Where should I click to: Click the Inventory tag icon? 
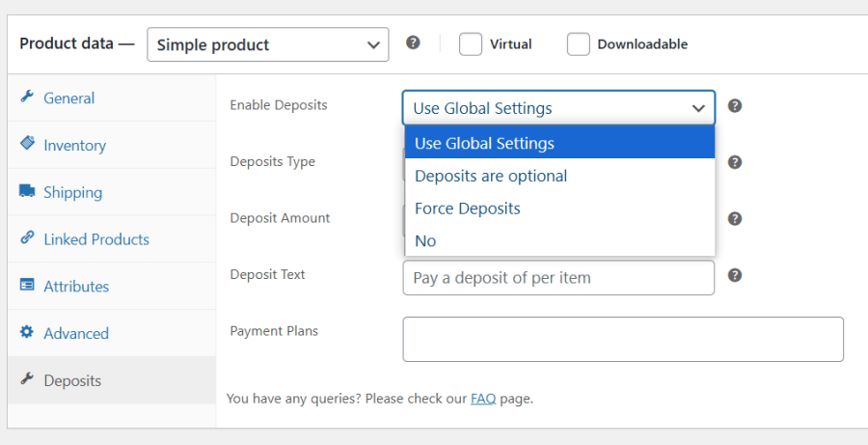[27, 144]
